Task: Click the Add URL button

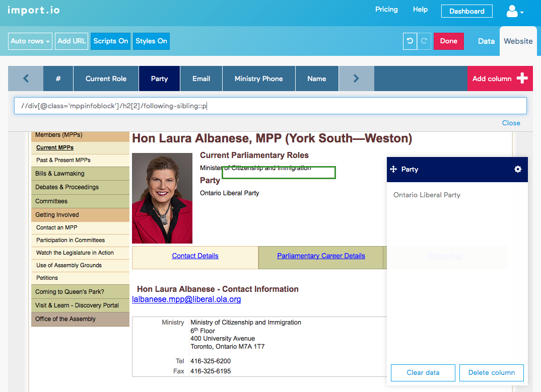Action: point(72,41)
